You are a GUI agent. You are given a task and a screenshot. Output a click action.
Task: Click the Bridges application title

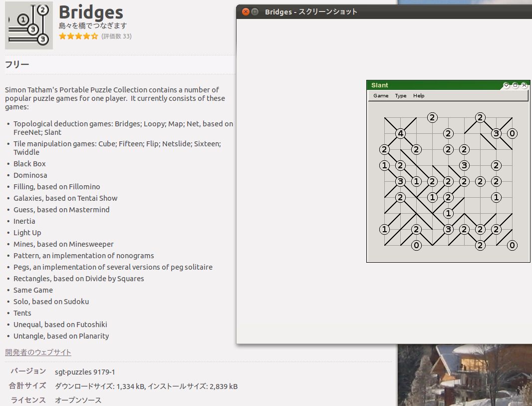point(91,12)
